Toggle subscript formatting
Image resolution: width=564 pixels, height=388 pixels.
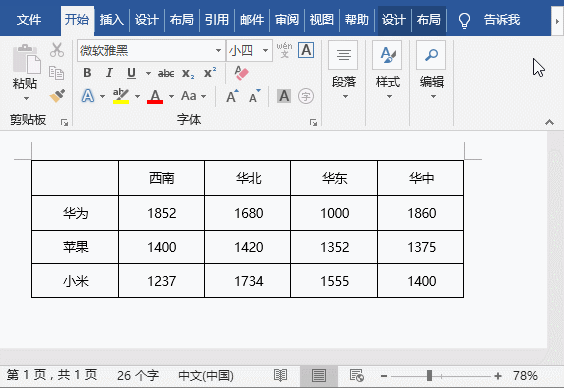188,73
